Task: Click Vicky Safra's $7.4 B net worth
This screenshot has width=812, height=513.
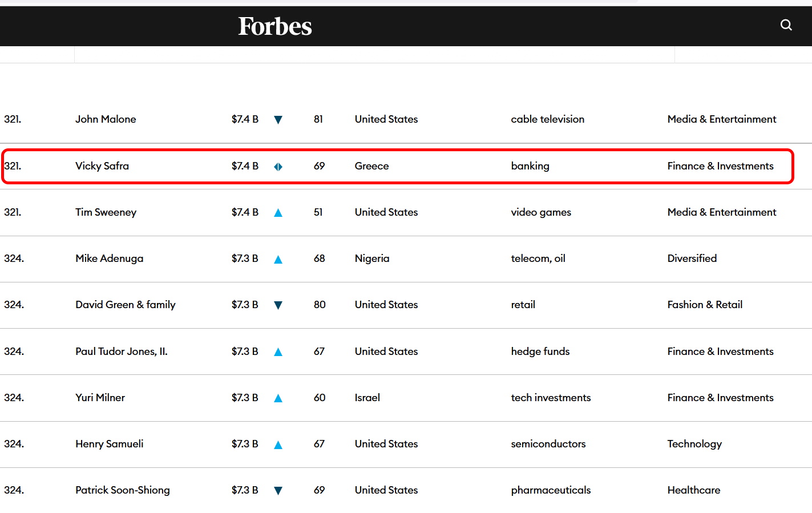Action: coord(245,166)
